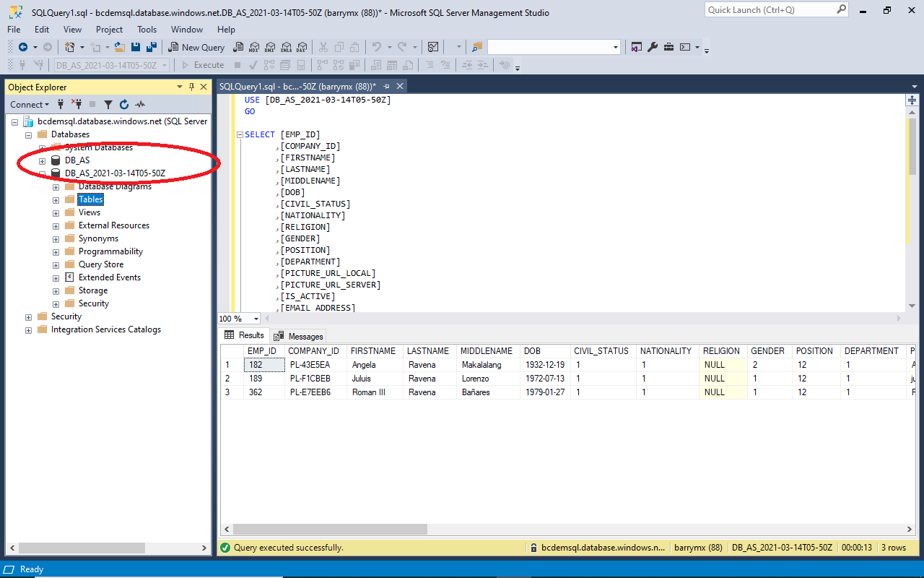
Task: Click the New Query button
Action: (197, 47)
